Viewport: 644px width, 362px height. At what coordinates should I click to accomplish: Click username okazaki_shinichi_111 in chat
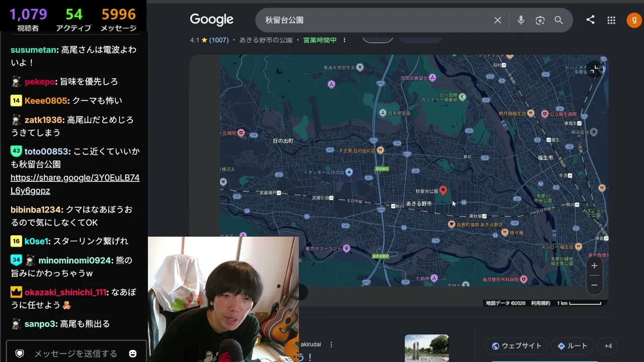66,292
